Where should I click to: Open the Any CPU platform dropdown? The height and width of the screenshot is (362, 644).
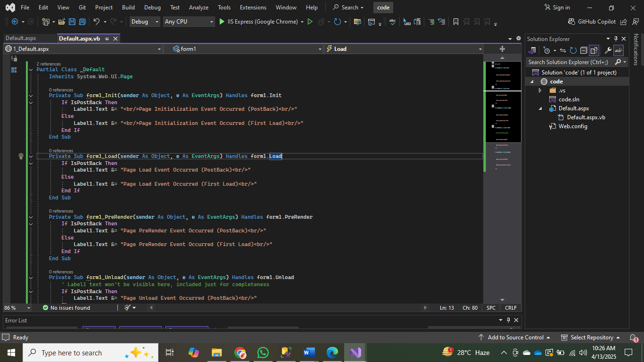189,22
